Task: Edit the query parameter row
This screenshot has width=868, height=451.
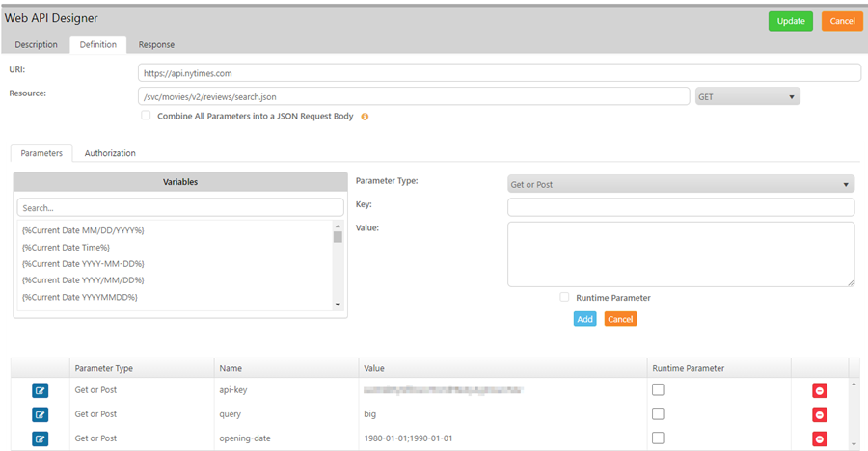Action: pos(40,414)
